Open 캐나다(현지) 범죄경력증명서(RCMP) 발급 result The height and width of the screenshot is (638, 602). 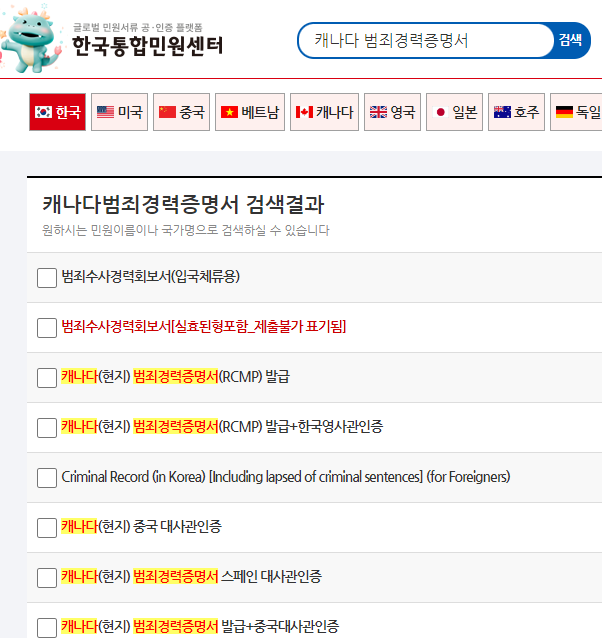click(x=175, y=377)
